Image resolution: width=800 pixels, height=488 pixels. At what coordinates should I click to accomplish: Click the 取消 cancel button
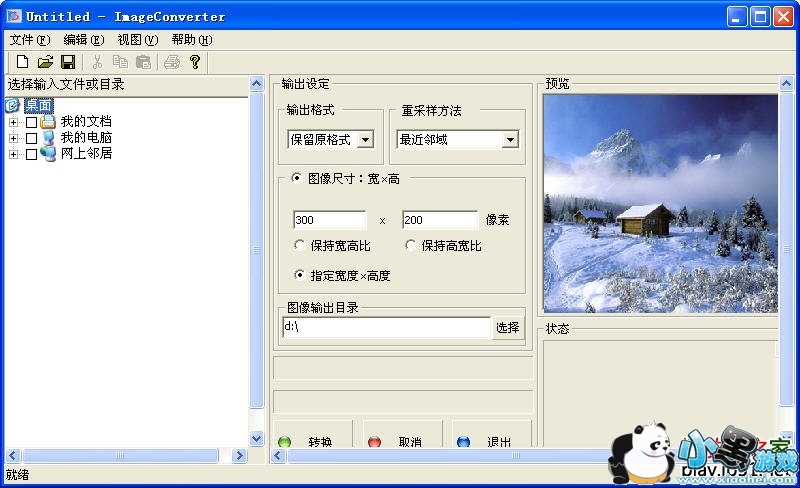(x=402, y=434)
